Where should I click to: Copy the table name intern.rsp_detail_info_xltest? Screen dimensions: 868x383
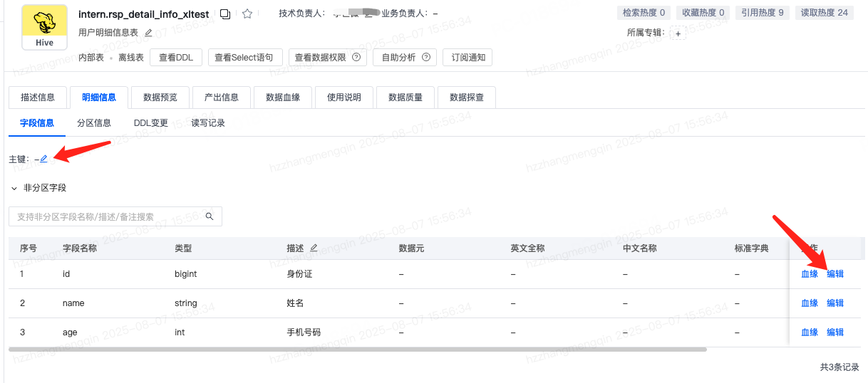(225, 14)
